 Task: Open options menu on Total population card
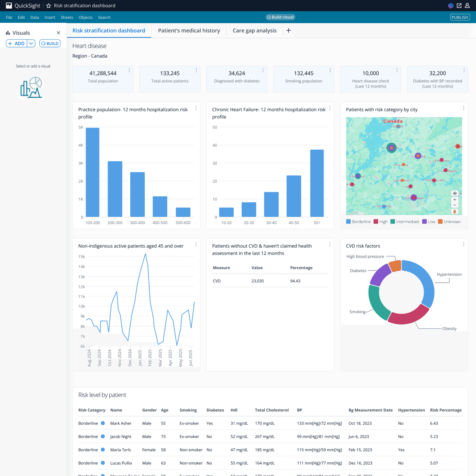[x=129, y=71]
